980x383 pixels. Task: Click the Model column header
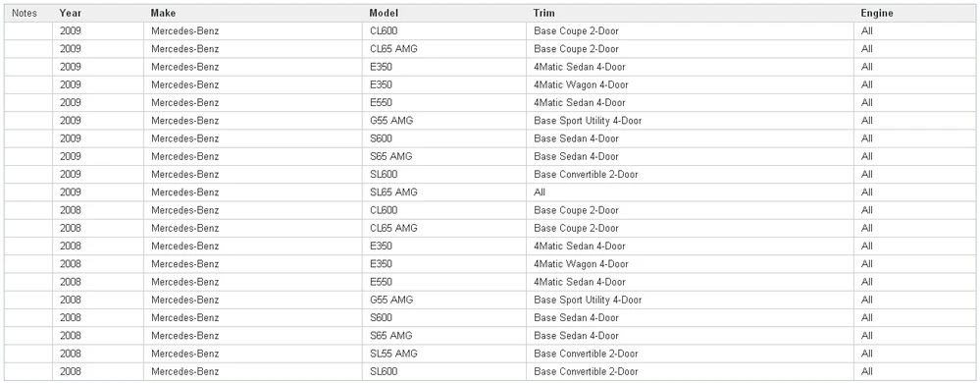coord(444,13)
